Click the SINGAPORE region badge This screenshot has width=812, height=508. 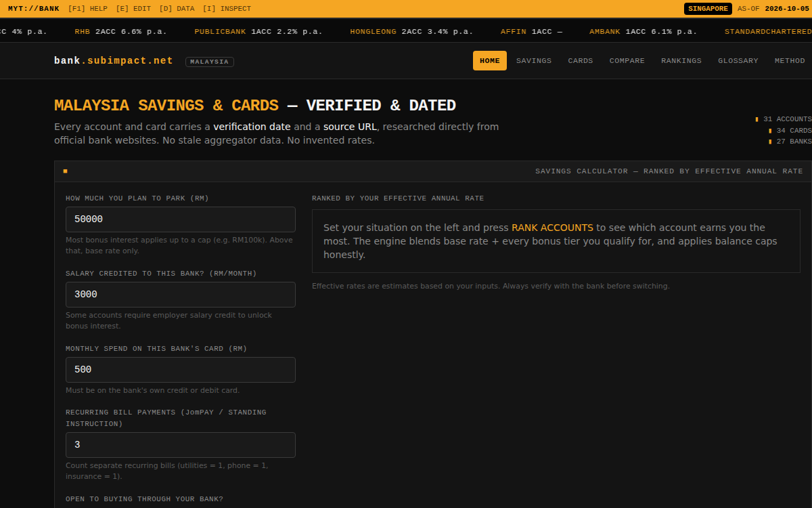point(708,9)
